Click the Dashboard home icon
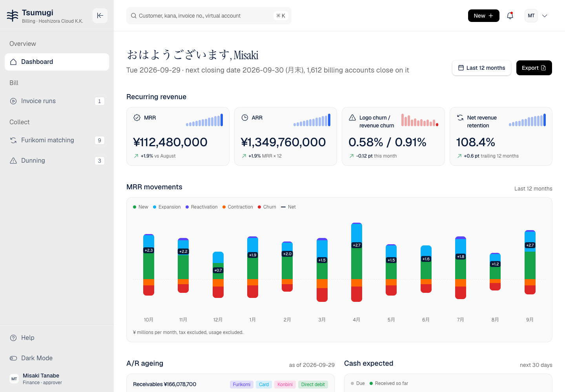Screen dimensions: 565x392 click(x=13, y=62)
